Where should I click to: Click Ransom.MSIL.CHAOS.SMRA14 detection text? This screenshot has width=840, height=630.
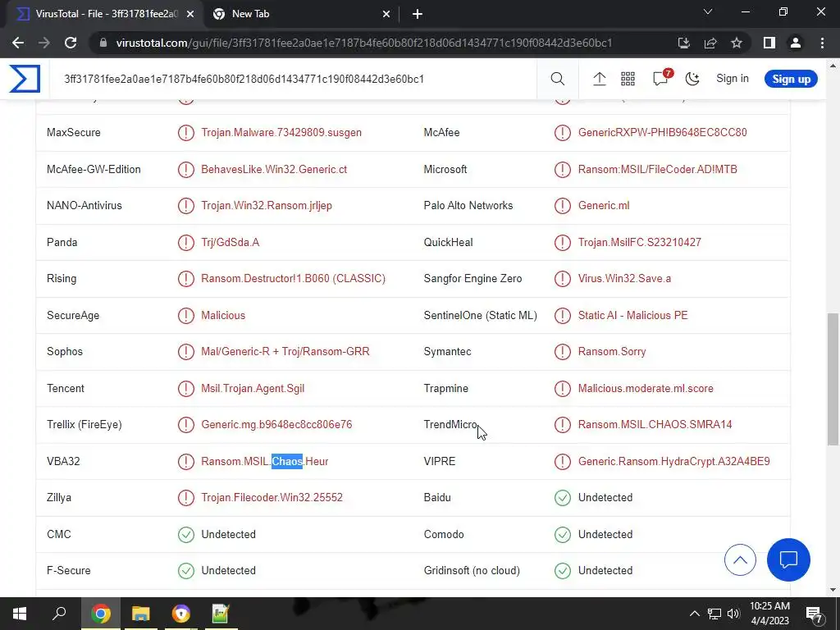click(655, 424)
